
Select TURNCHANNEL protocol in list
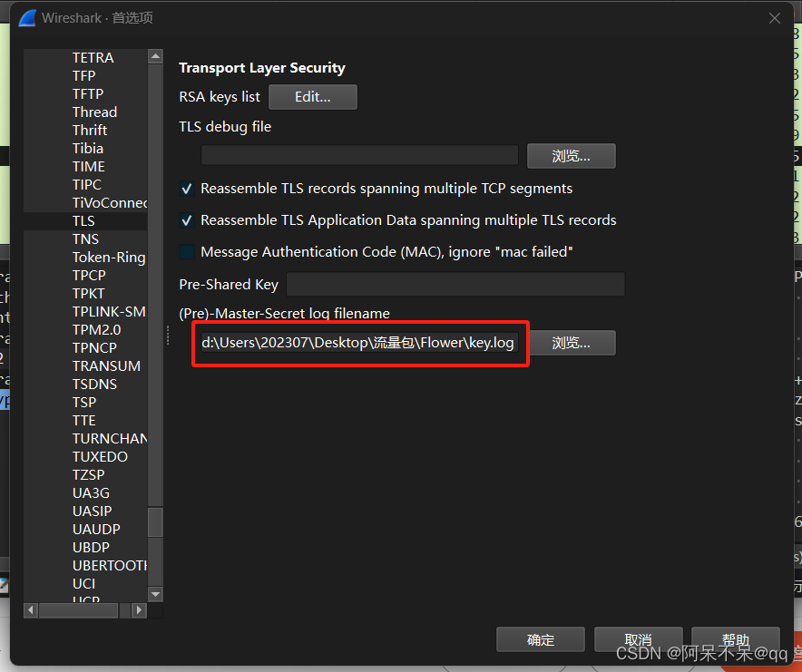pyautogui.click(x=110, y=439)
